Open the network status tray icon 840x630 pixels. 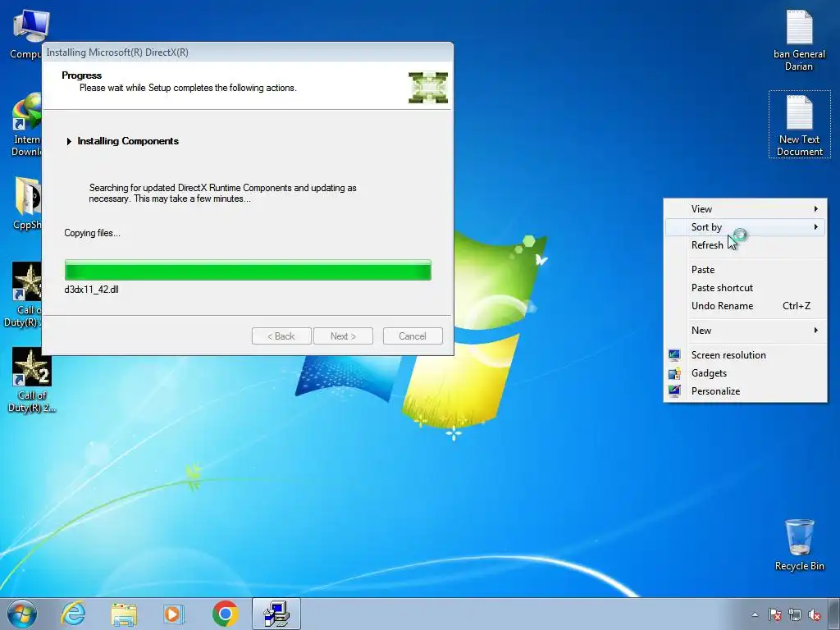(795, 615)
